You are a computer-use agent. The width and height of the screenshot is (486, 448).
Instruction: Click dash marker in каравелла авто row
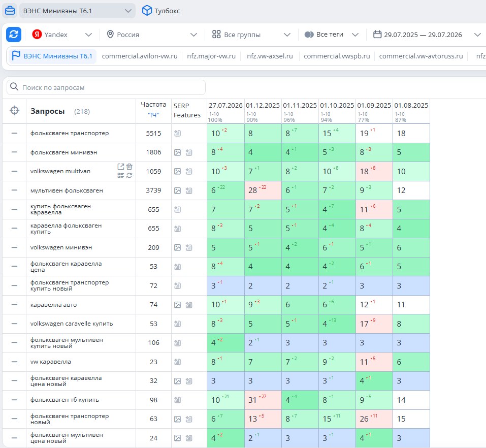click(14, 304)
